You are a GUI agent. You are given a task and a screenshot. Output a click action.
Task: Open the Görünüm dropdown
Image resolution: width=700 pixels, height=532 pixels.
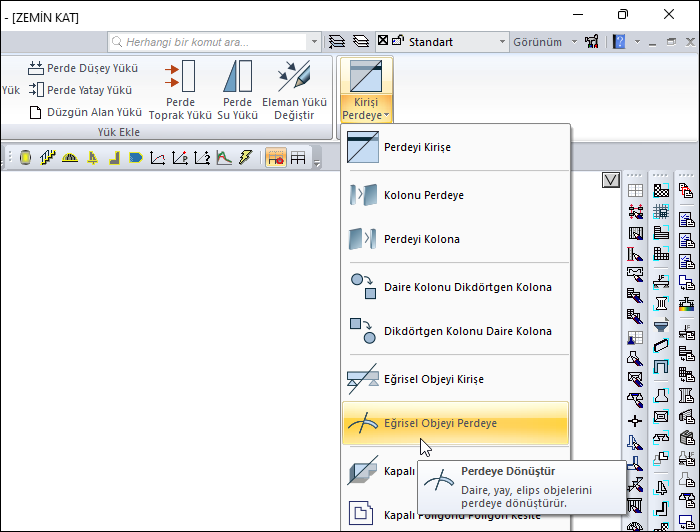click(x=545, y=42)
